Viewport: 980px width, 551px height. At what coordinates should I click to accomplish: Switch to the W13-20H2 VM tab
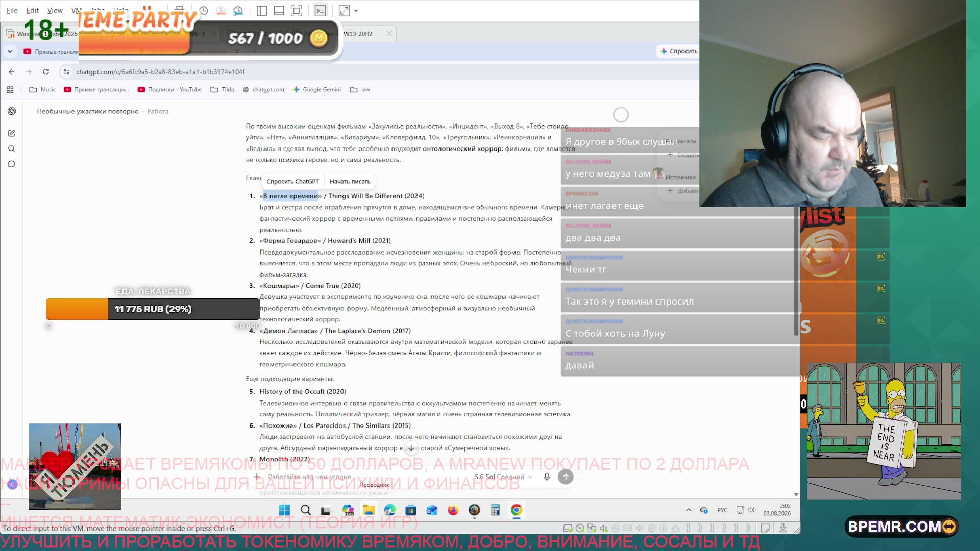[x=358, y=34]
